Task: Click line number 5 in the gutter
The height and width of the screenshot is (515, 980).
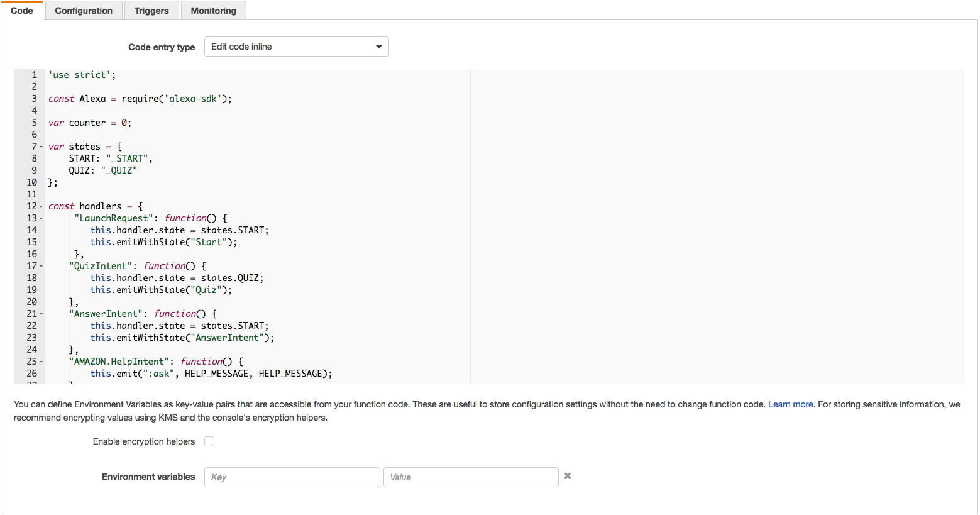Action: 34,123
